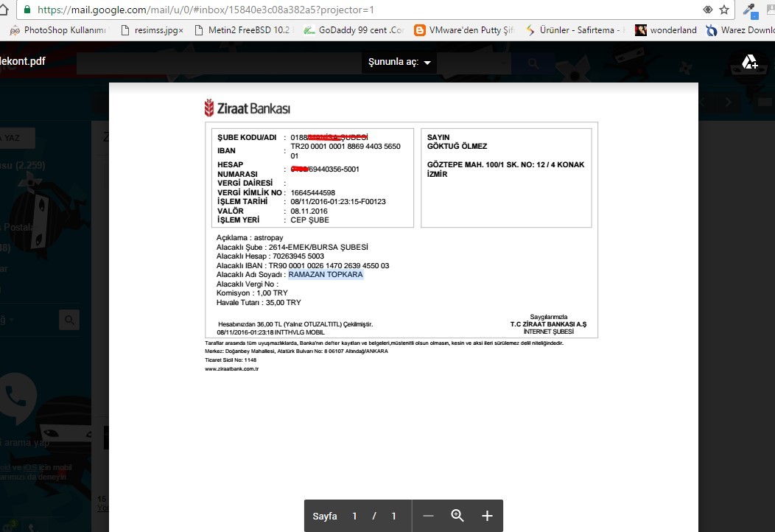Click the highlighted name RAMAZAN TOPKARA
Image resolution: width=775 pixels, height=532 pixels.
[326, 274]
